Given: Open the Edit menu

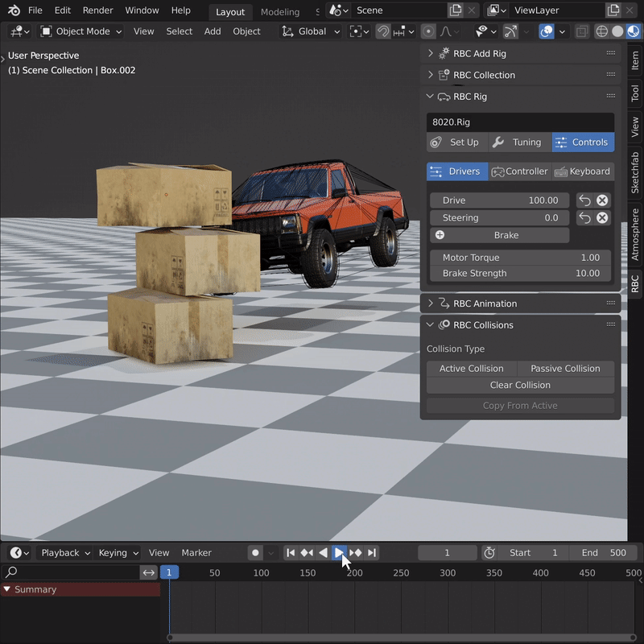Looking at the screenshot, I should [x=63, y=10].
